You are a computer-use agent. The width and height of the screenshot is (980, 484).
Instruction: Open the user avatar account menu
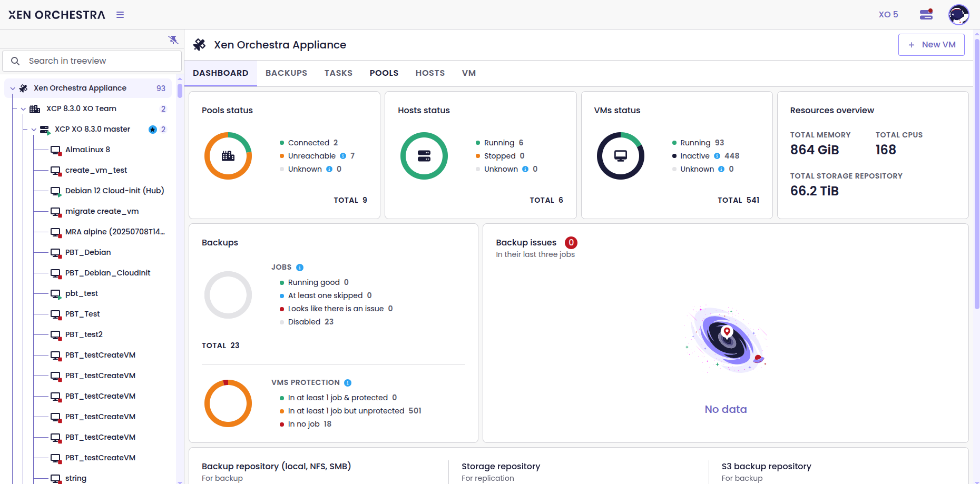pos(958,15)
